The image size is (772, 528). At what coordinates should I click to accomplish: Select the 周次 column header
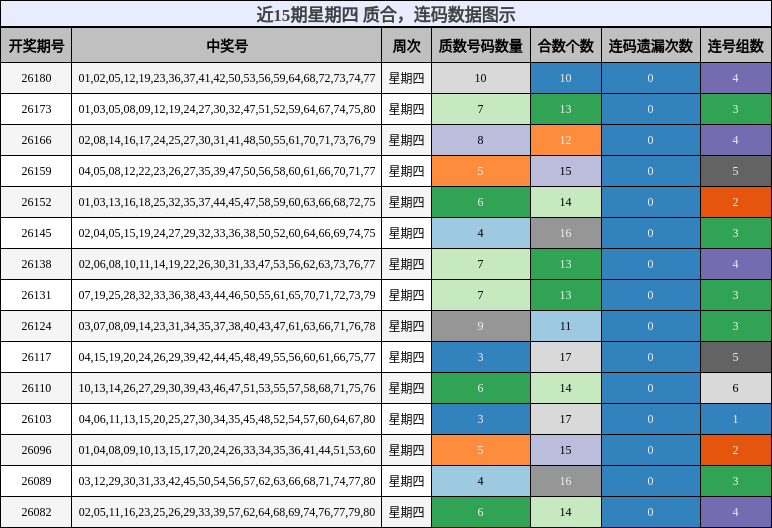(406, 45)
